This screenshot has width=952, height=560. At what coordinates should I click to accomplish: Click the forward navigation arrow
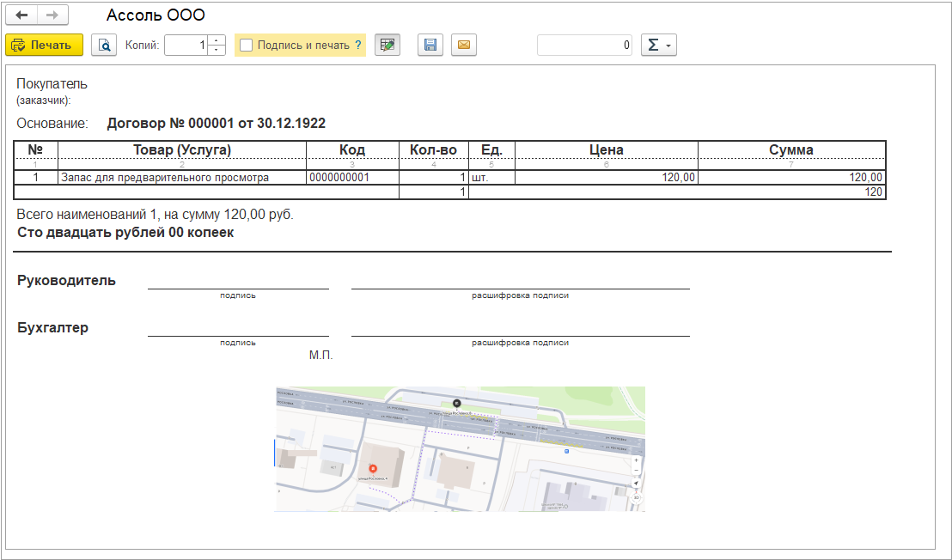click(52, 15)
